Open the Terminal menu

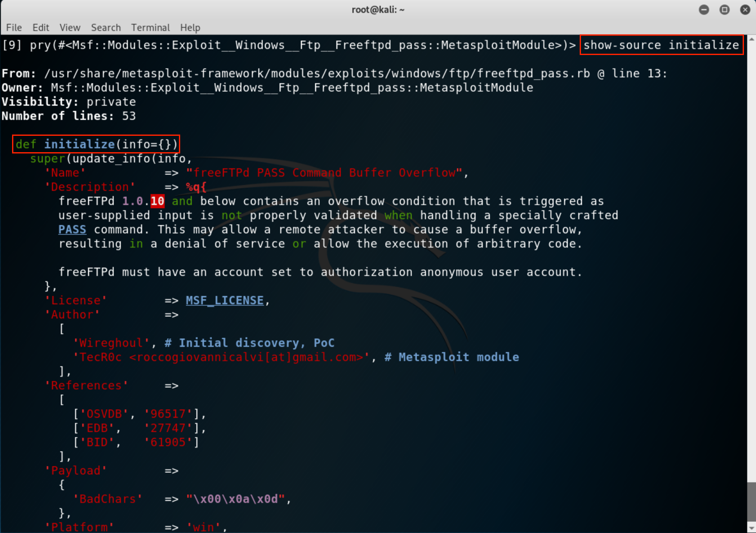tap(151, 28)
